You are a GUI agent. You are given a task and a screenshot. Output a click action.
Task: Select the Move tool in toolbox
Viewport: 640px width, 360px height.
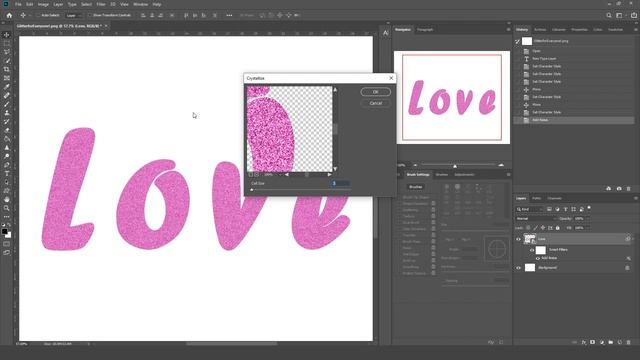pyautogui.click(x=7, y=35)
